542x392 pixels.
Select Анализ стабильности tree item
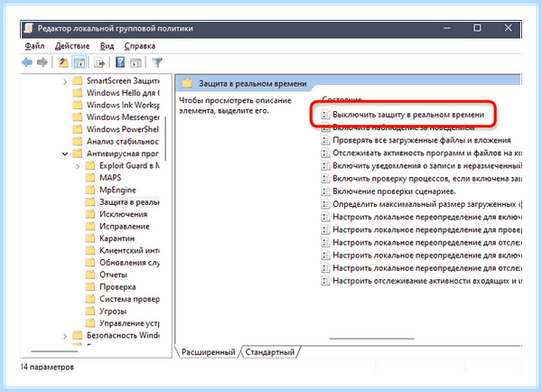(x=123, y=142)
